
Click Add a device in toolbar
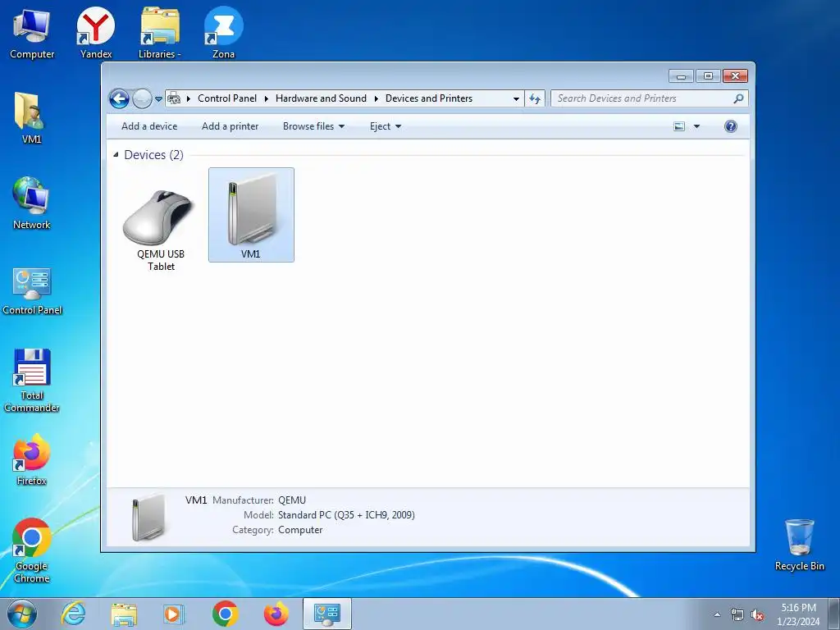(x=149, y=126)
